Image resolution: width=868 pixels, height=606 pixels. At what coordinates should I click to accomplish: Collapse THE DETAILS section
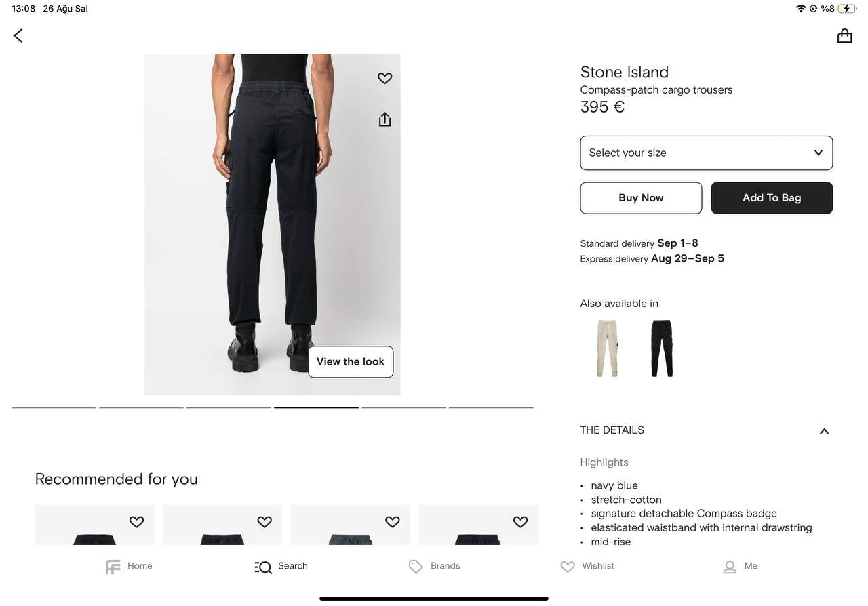point(824,431)
